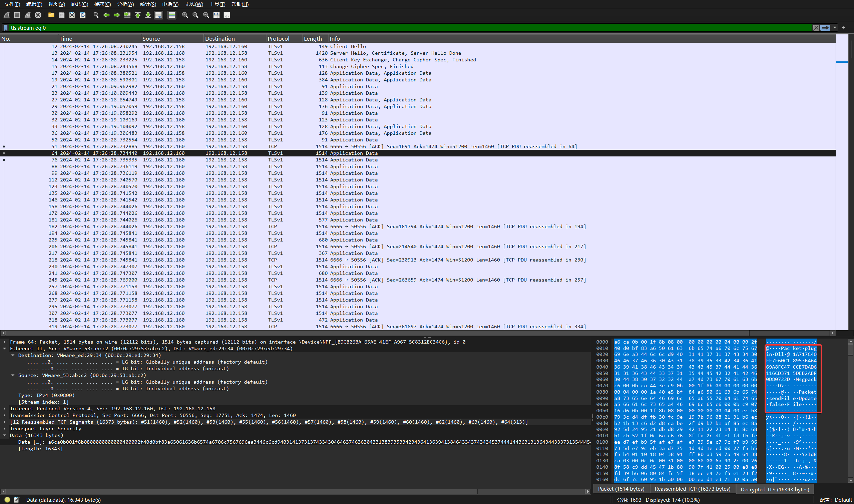Click the shark fin start capture icon
The width and height of the screenshot is (854, 504).
click(6, 15)
